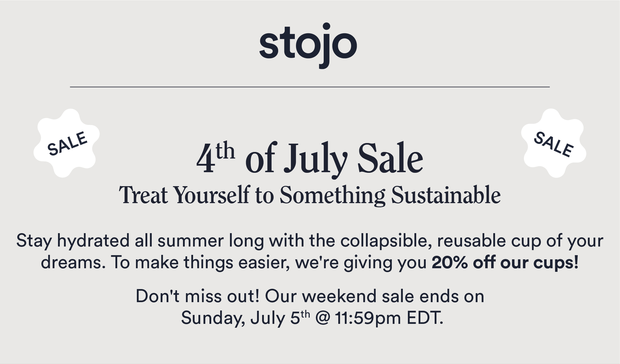Select the "4th" numeral in the headline
620x364 pixels.
pyautogui.click(x=216, y=158)
